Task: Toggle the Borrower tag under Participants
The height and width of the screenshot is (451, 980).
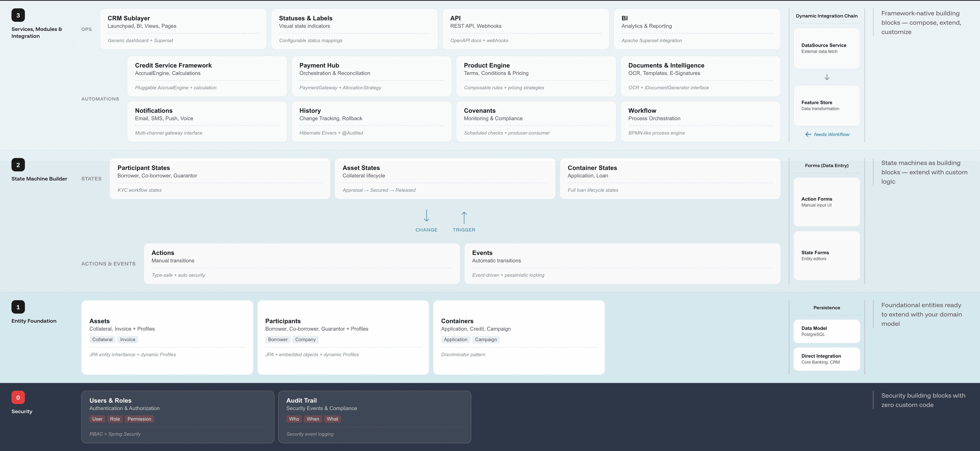Action: [278, 339]
